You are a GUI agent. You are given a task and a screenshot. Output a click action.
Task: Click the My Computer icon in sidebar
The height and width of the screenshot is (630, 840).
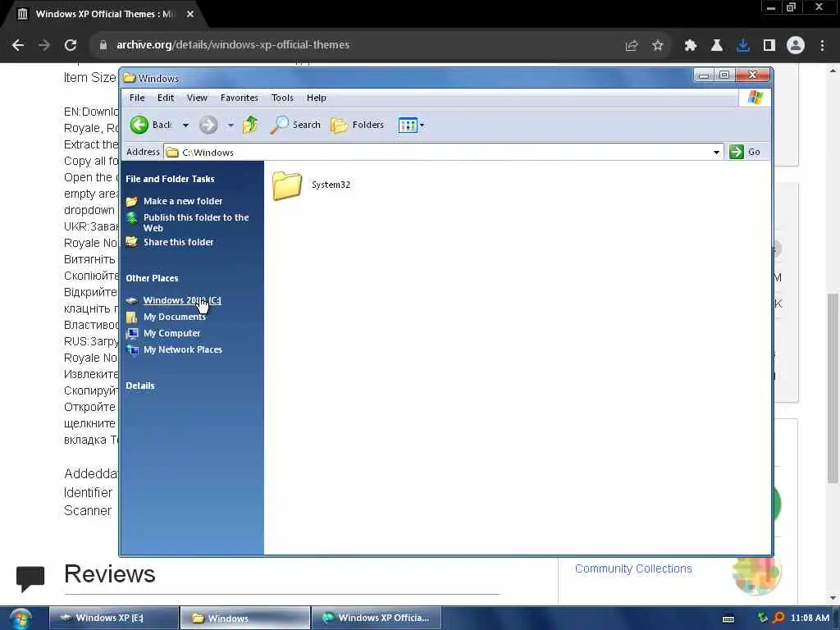point(132,333)
